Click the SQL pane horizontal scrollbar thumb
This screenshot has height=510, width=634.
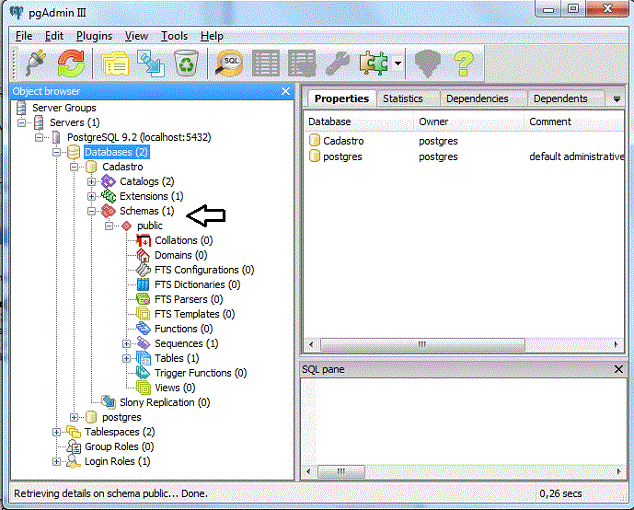(341, 472)
